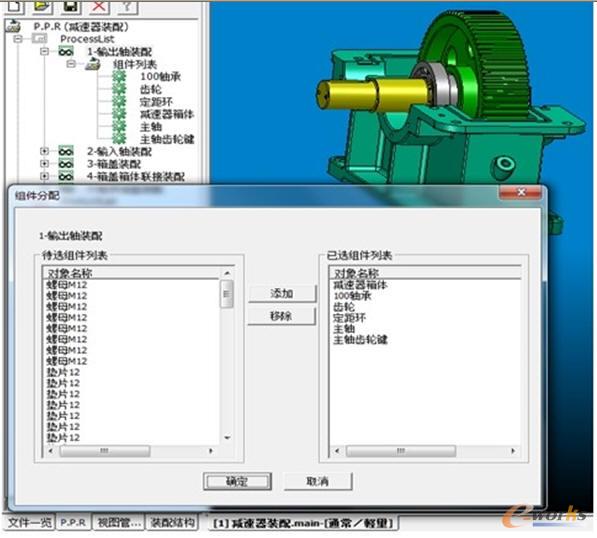Viewport: 597px width, 538px height.
Task: Switch to the 装配结构 tab
Action: [x=173, y=522]
